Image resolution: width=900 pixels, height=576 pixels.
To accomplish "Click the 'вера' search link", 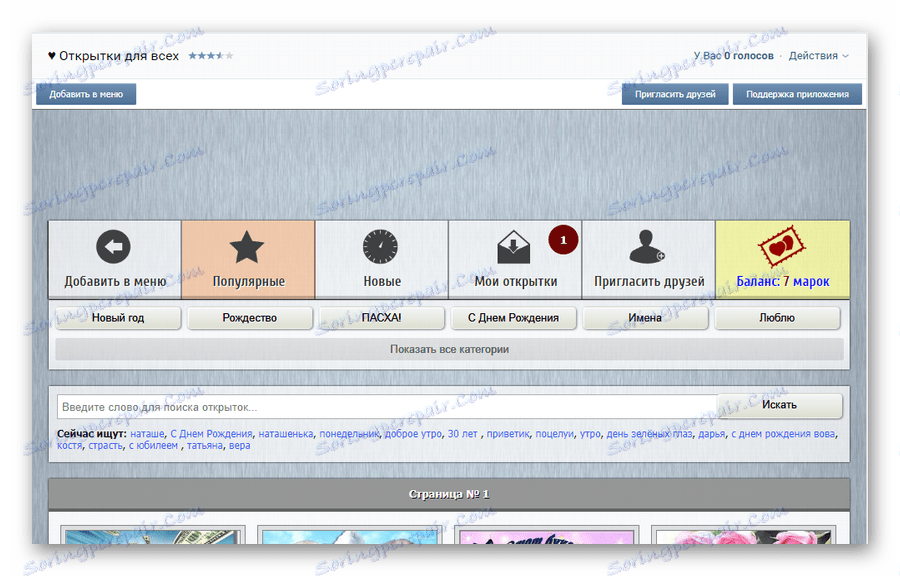I will 239,445.
